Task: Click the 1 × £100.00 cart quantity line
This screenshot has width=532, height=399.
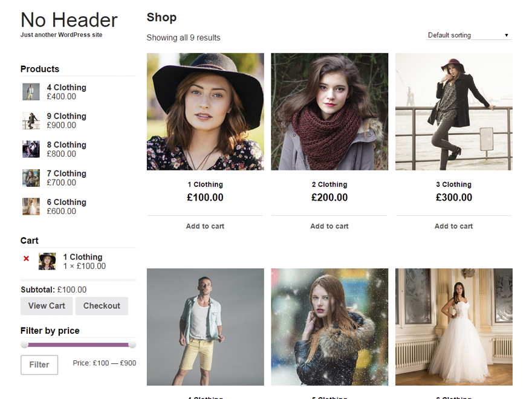Action: coord(85,267)
